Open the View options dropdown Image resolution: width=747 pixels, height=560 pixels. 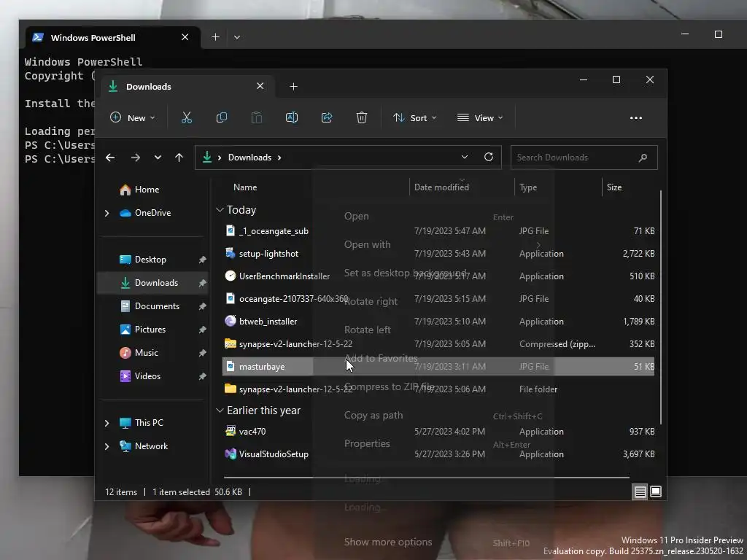tap(480, 117)
